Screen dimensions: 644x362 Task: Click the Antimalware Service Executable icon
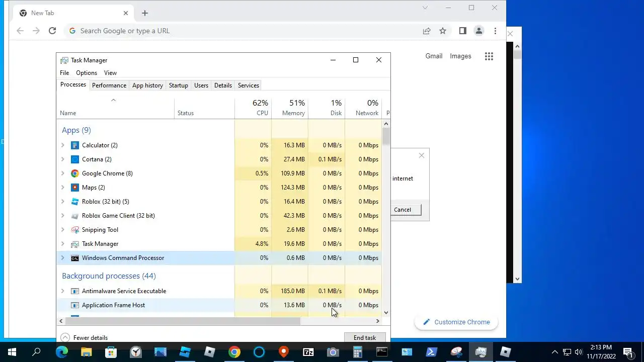tap(75, 291)
